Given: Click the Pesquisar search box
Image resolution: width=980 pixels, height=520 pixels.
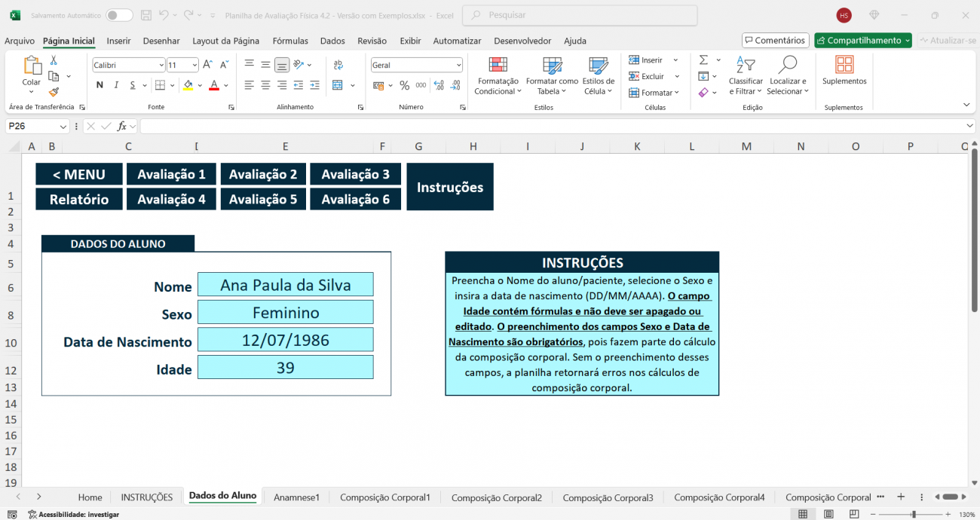Looking at the screenshot, I should (x=580, y=15).
